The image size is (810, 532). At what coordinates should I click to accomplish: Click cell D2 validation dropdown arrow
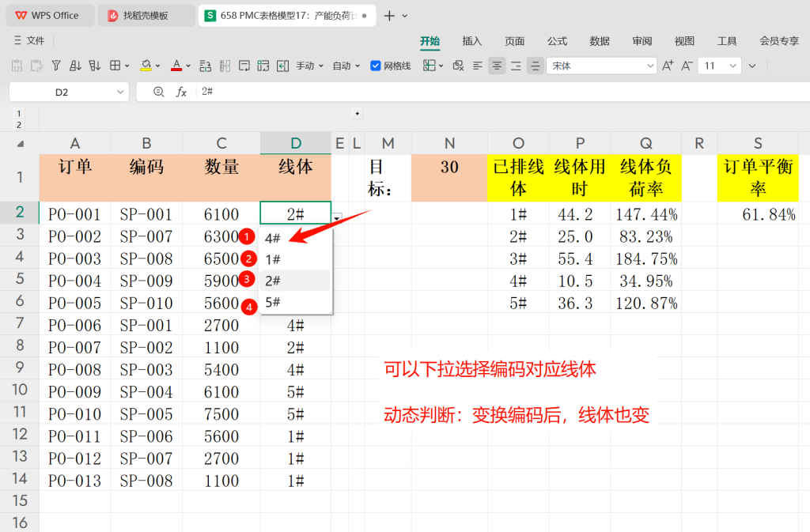(x=337, y=217)
